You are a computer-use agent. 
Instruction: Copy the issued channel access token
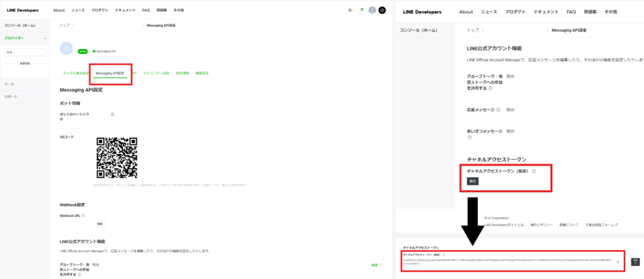coord(618,261)
